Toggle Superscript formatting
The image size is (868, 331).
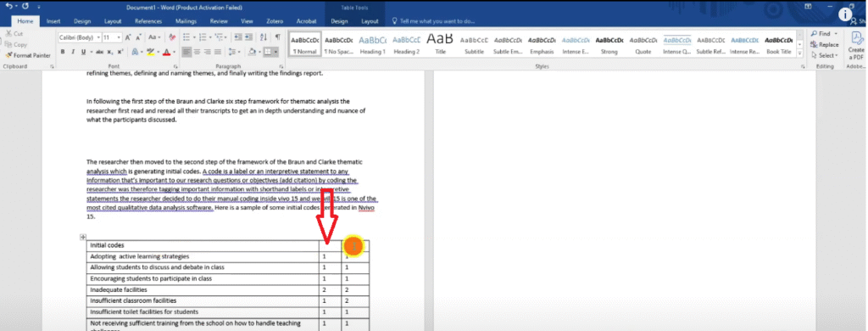pyautogui.click(x=120, y=52)
